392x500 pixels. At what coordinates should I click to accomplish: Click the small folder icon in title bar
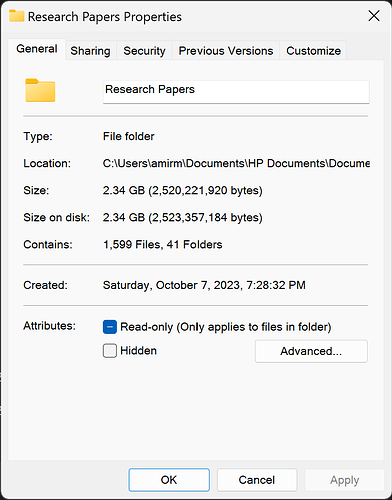pos(16,16)
